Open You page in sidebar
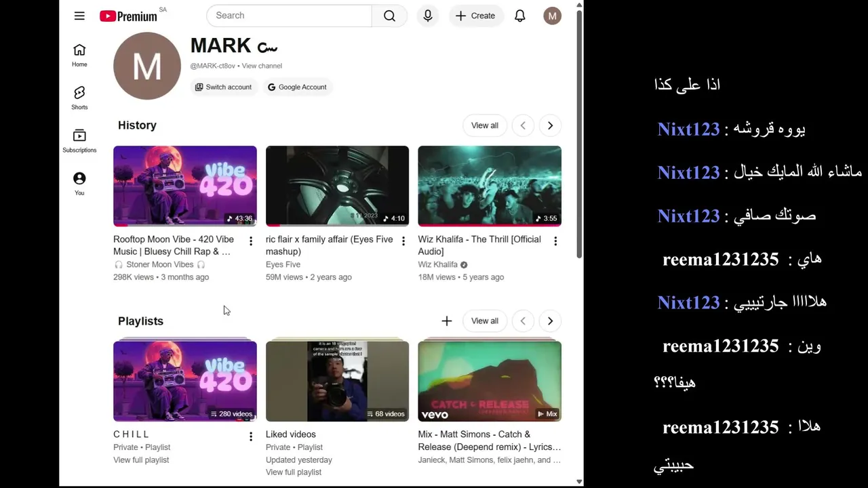 pyautogui.click(x=79, y=184)
